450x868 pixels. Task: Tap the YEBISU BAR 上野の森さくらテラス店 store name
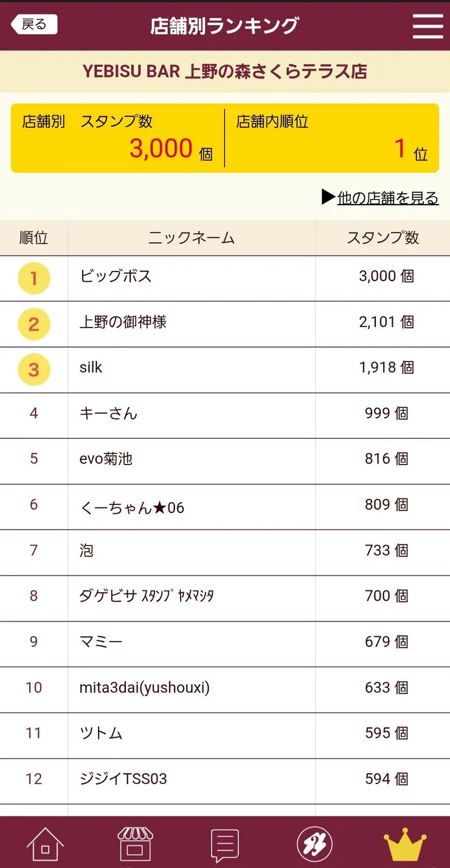(x=225, y=72)
